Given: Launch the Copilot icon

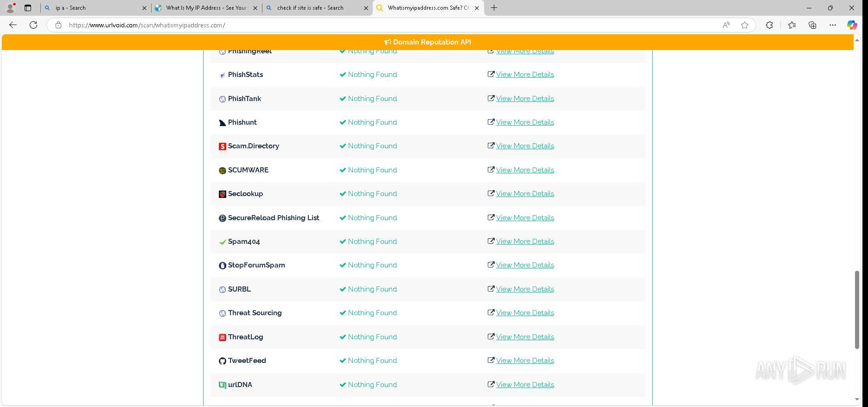Looking at the screenshot, I should point(852,25).
